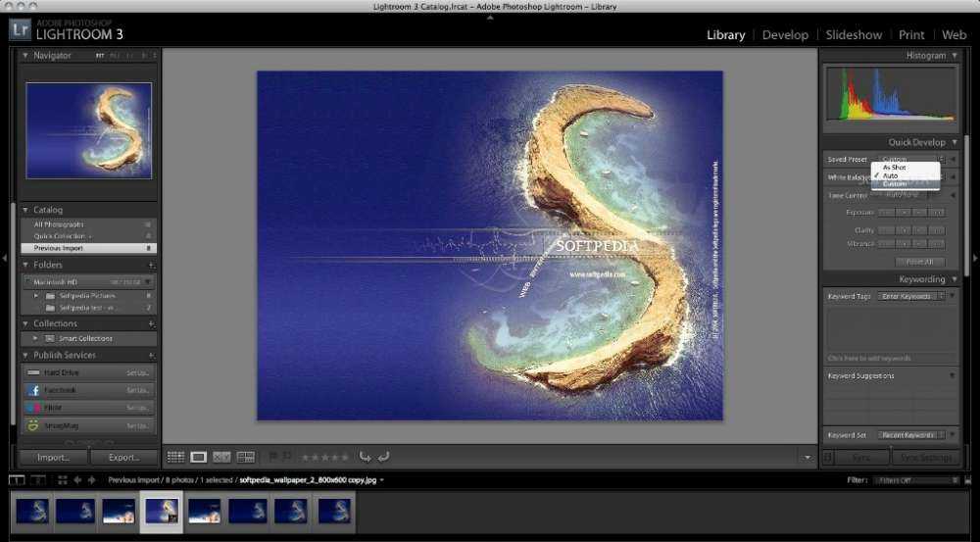The width and height of the screenshot is (980, 542).
Task: Select the first filmstrip thumbnail
Action: (x=32, y=511)
